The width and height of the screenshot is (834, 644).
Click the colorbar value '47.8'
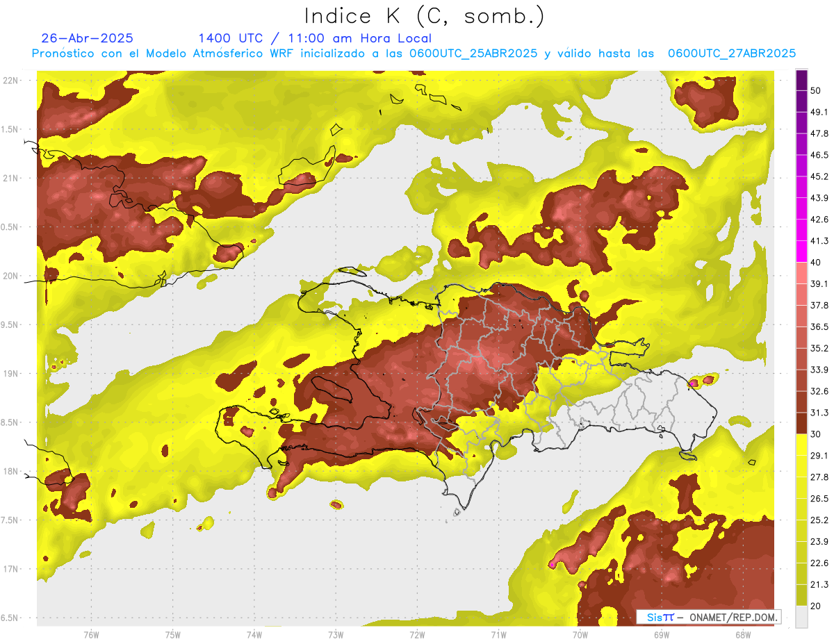pyautogui.click(x=819, y=133)
